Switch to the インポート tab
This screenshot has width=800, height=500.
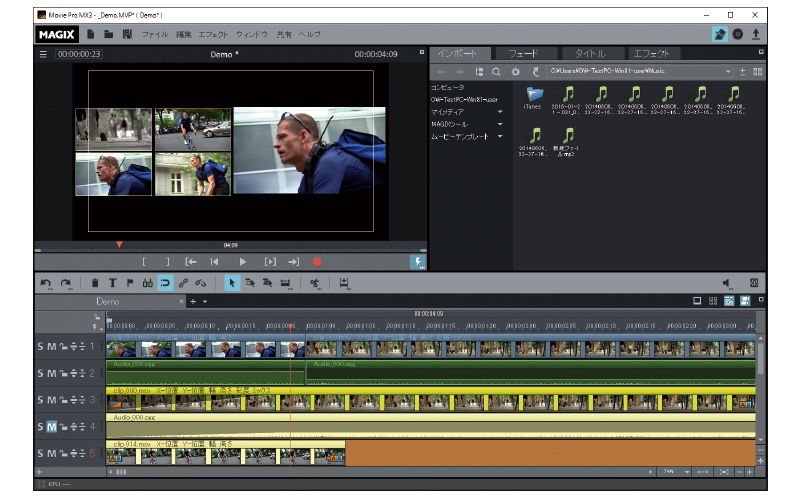click(460, 54)
